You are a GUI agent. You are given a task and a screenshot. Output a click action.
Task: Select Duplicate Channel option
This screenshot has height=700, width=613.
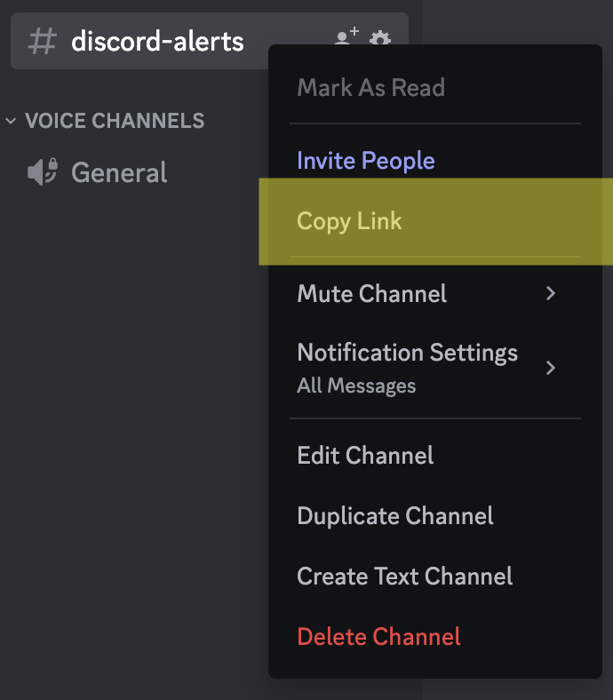[395, 516]
